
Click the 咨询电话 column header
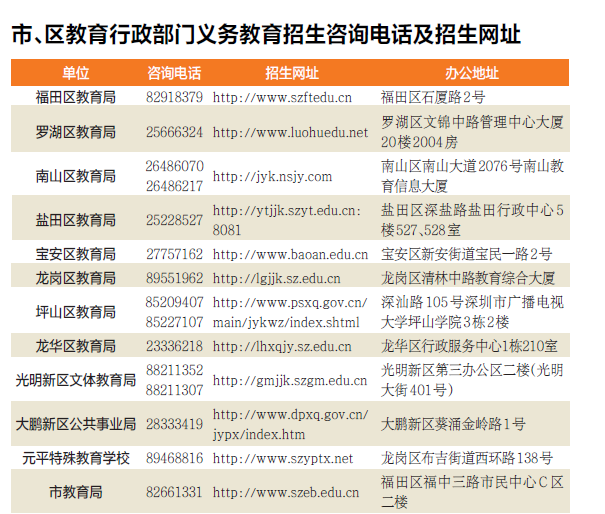tap(174, 73)
